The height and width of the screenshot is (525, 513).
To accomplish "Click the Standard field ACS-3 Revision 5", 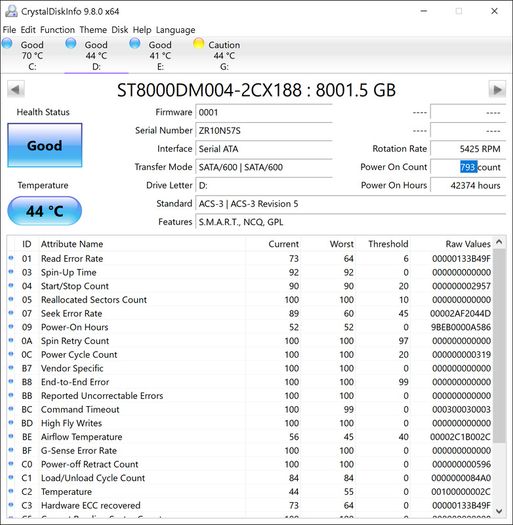I will pos(350,204).
